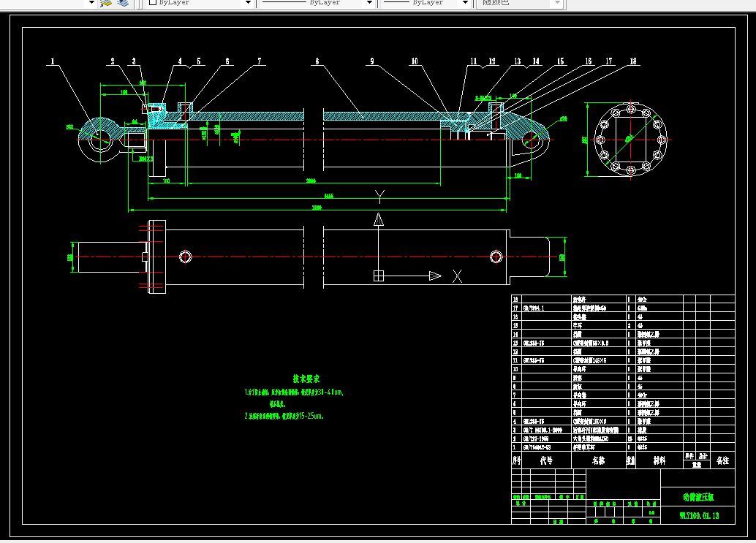
Task: Expand the ByLayer lineweight dropdown
Action: click(x=465, y=3)
